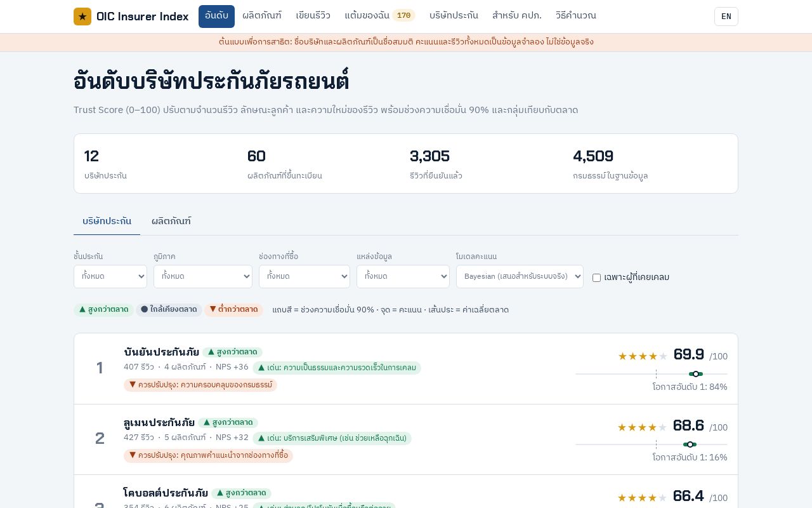Open the ช่องทางที่ซื้อ dropdown
Image resolution: width=812 pixels, height=508 pixels.
point(304,276)
